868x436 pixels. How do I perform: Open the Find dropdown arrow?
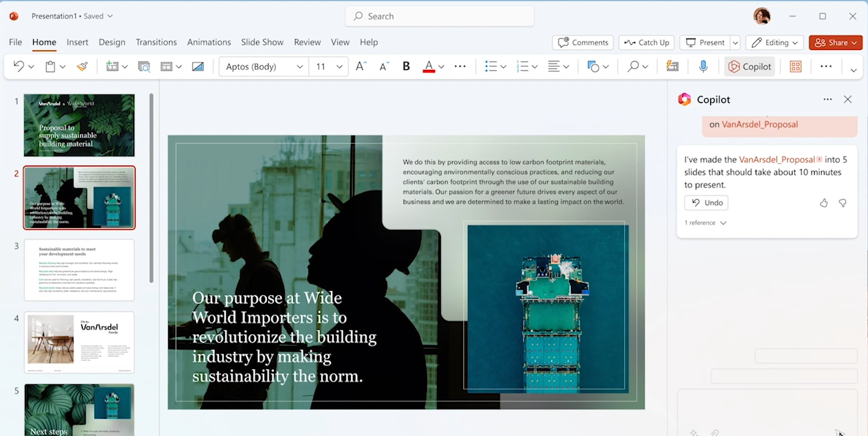[645, 67]
